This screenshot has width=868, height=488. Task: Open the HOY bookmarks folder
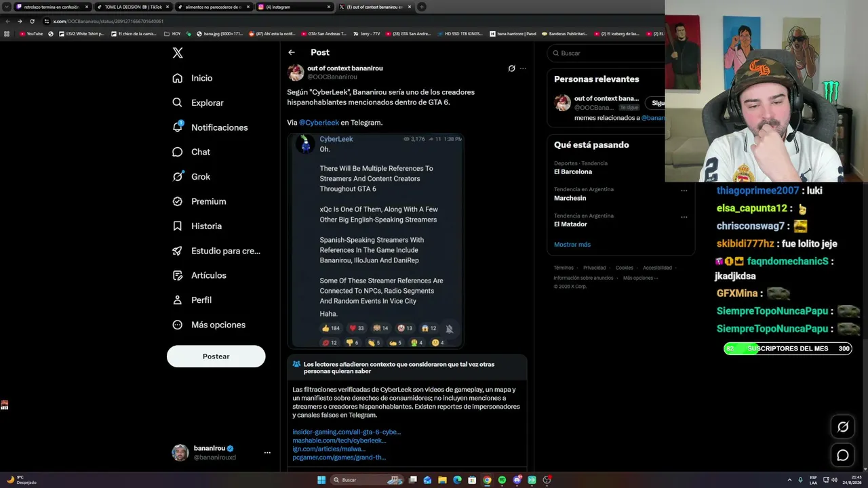click(x=172, y=33)
